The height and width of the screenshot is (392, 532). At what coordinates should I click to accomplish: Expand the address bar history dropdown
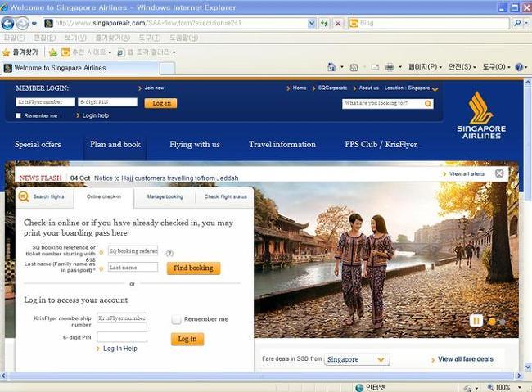312,23
